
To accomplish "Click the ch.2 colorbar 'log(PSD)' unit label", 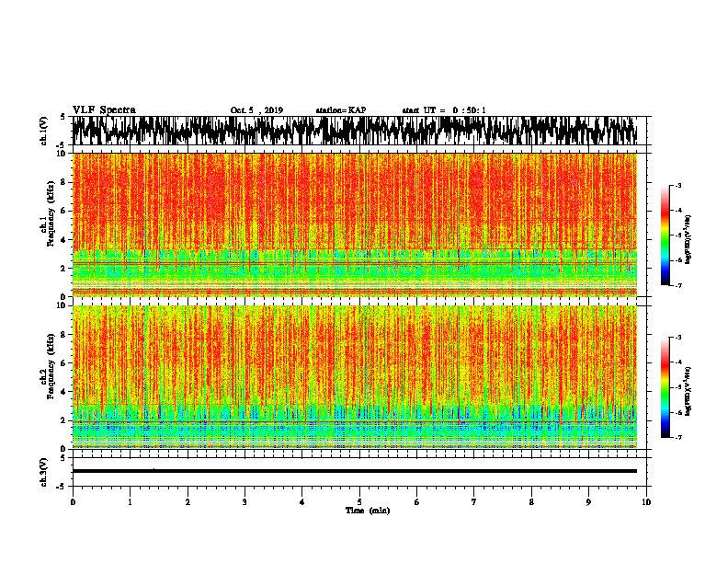I will pos(688,391).
